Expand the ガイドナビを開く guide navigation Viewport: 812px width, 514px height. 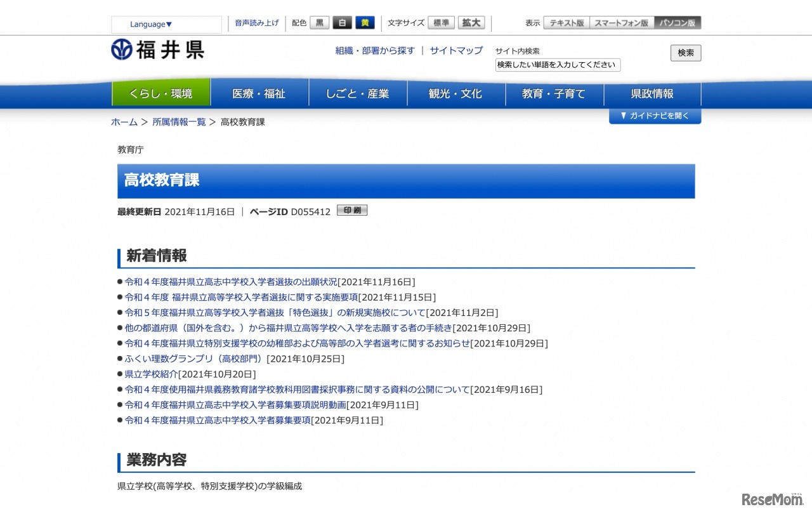(x=655, y=116)
